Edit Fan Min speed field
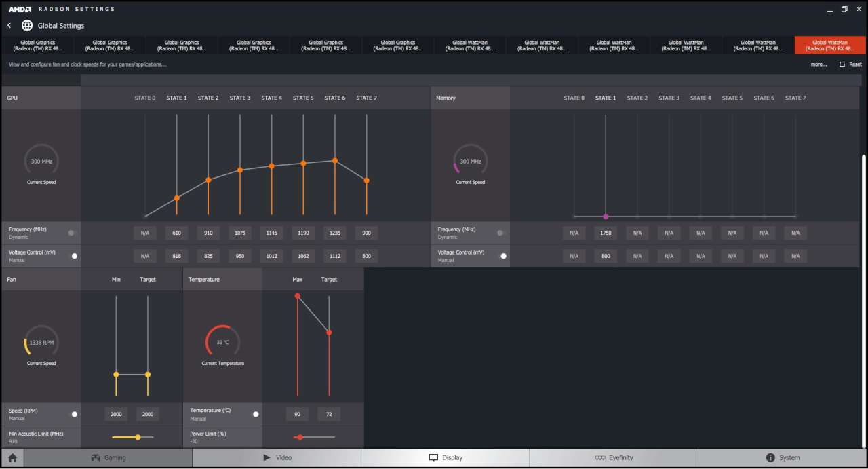 [x=116, y=414]
